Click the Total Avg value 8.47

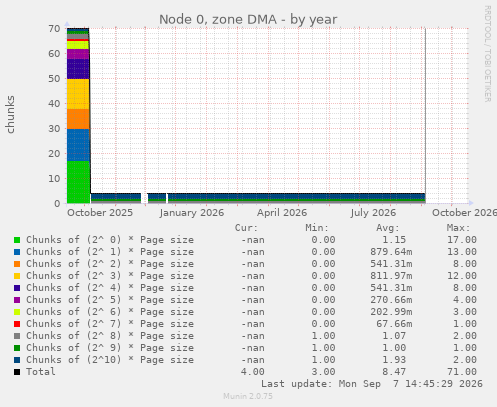click(x=394, y=372)
